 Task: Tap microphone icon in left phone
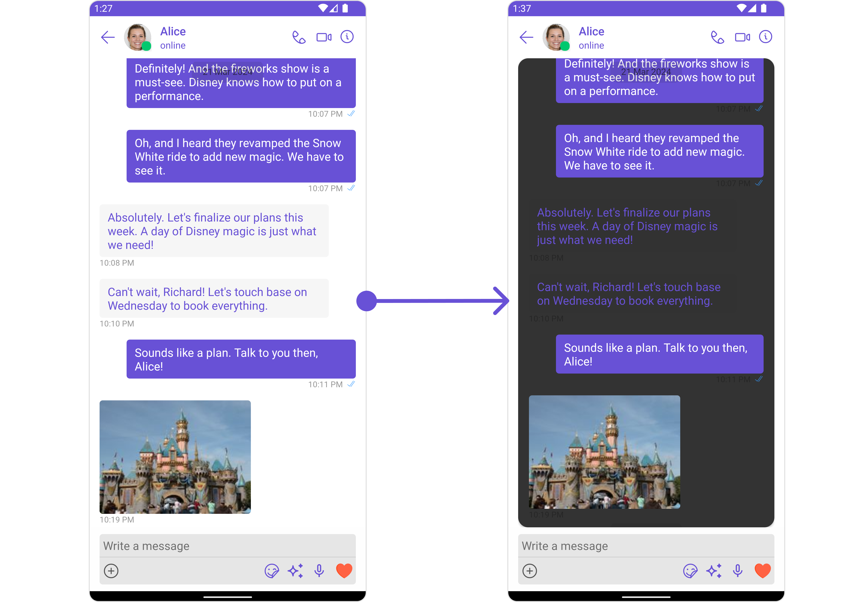319,571
